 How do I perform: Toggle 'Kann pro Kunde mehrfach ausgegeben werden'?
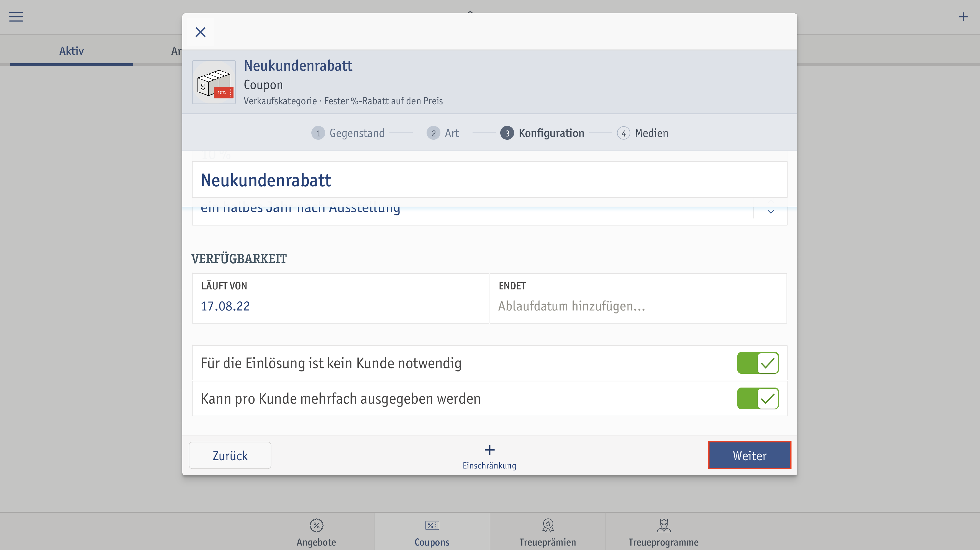point(758,399)
